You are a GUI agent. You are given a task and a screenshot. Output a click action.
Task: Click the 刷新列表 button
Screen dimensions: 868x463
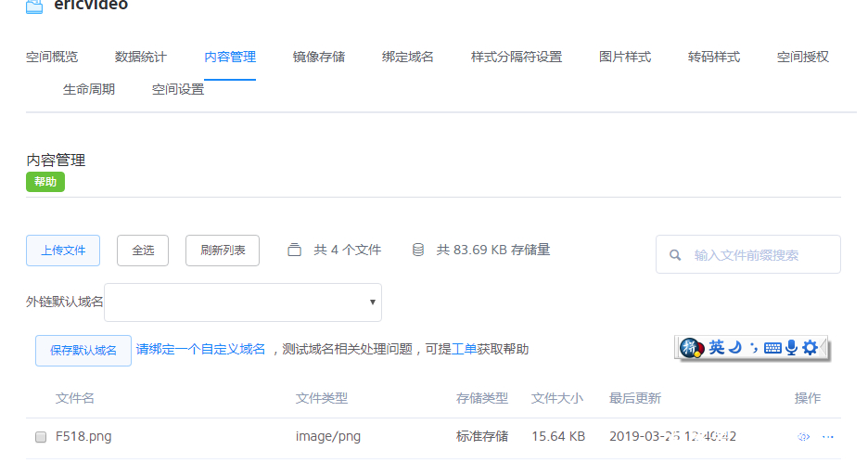[x=223, y=251]
